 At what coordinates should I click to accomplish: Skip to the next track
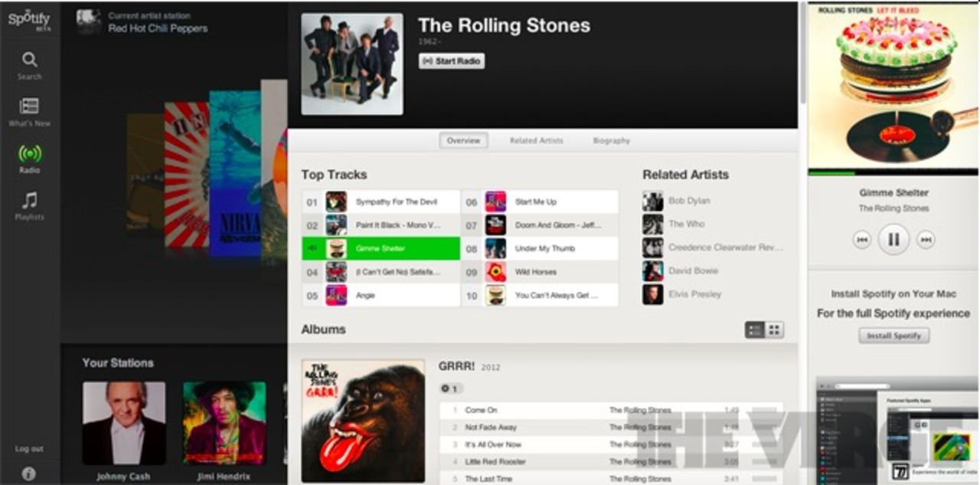pos(926,239)
